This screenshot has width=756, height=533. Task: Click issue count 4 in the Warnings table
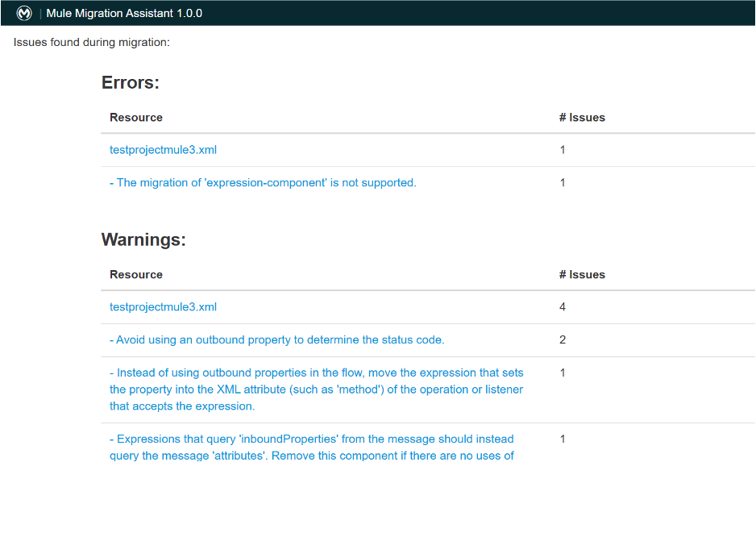pos(563,307)
